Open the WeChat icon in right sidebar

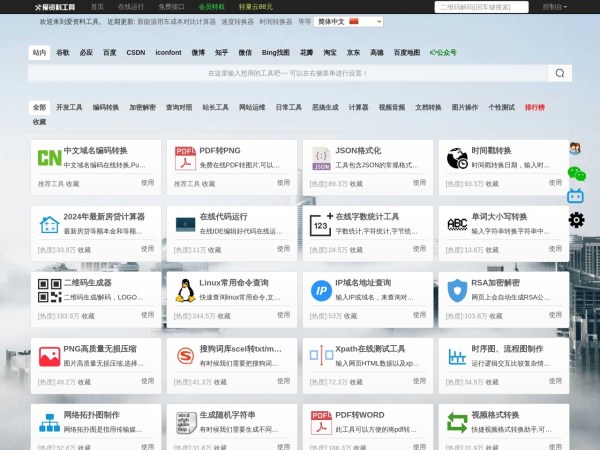tap(576, 174)
